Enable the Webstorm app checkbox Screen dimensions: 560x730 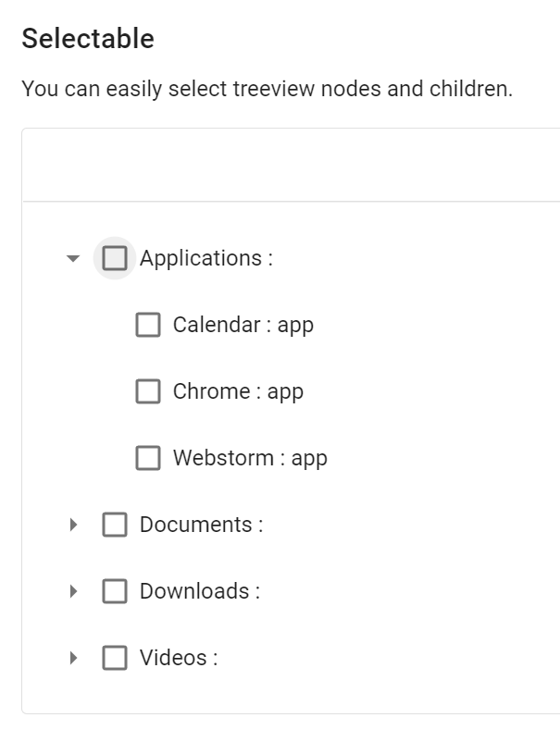pos(148,458)
